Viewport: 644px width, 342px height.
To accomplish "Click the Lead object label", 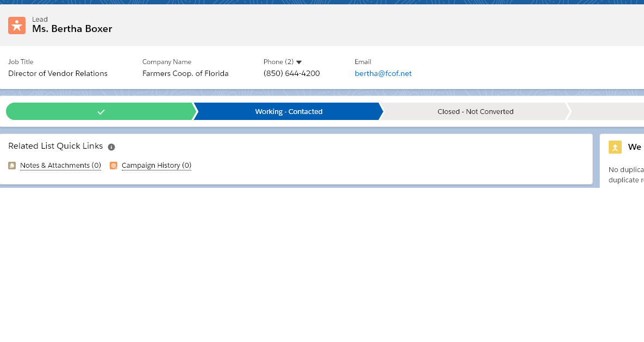I will click(40, 20).
